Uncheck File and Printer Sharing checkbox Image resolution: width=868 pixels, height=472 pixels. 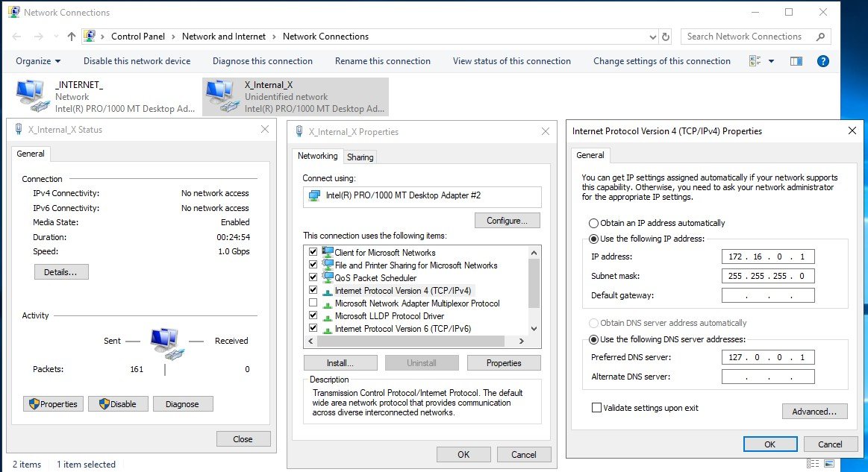(313, 265)
